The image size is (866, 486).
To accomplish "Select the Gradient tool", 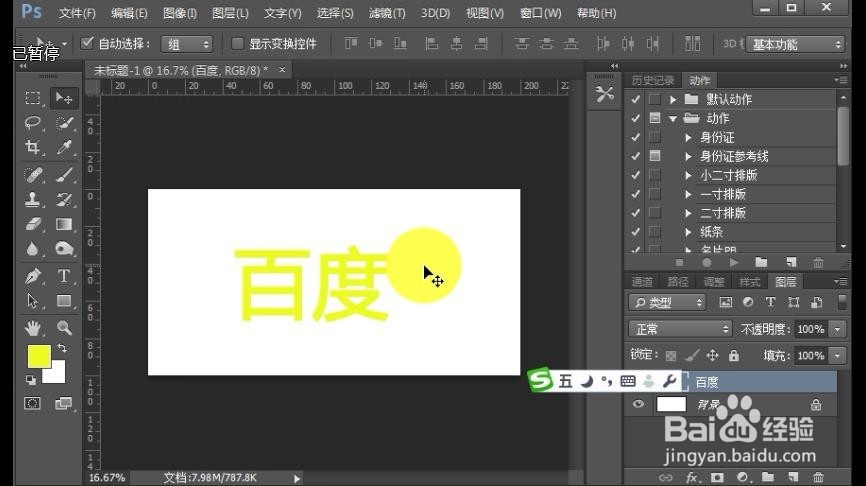I will coord(64,224).
